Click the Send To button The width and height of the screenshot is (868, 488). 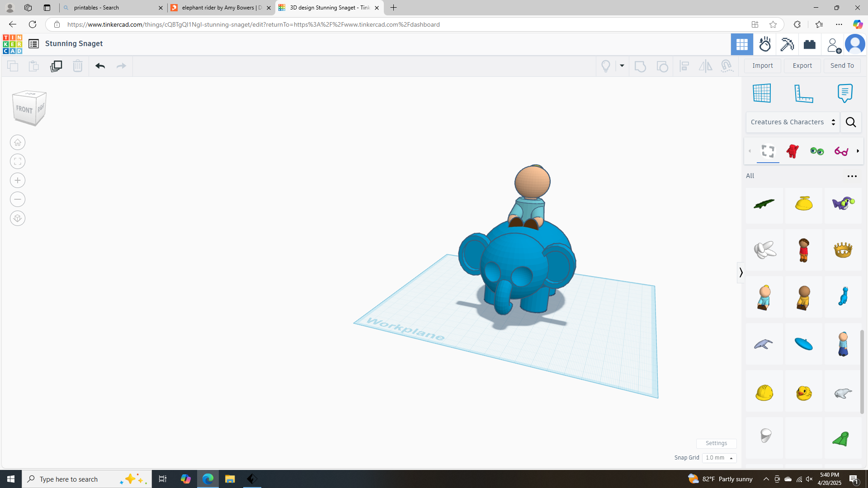click(842, 66)
